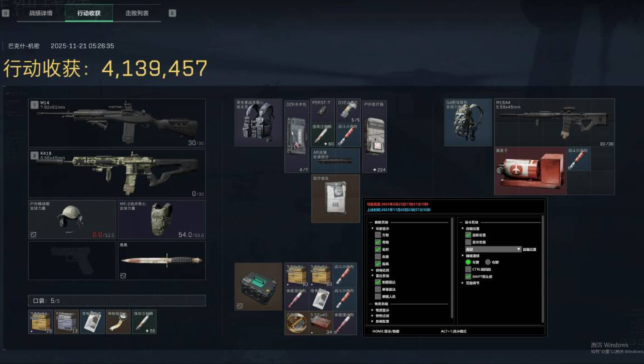The height and width of the screenshot is (364, 644).
Task: Switch to the 战绩详情 tab
Action: click(x=41, y=13)
